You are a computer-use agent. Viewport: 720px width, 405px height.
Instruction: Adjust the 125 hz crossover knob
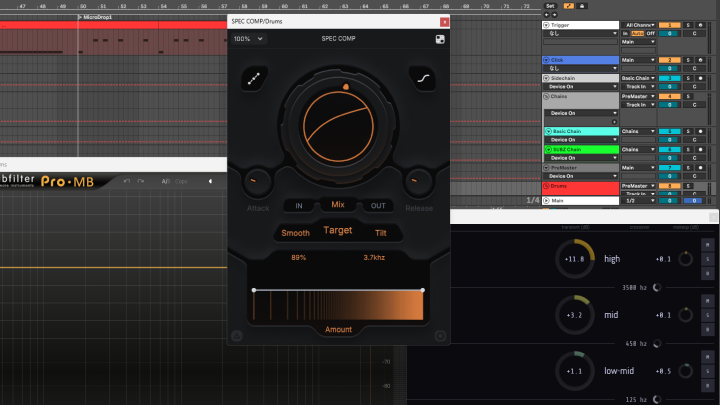[657, 399]
